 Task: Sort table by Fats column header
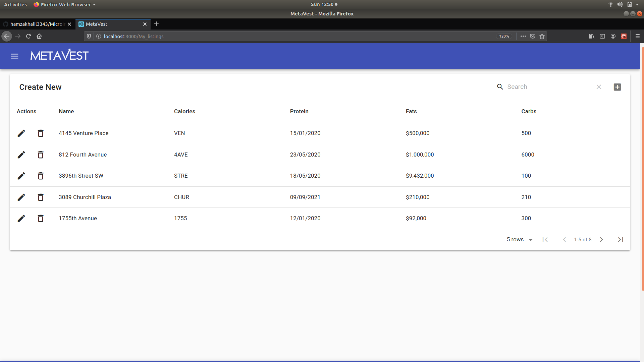[x=411, y=111]
